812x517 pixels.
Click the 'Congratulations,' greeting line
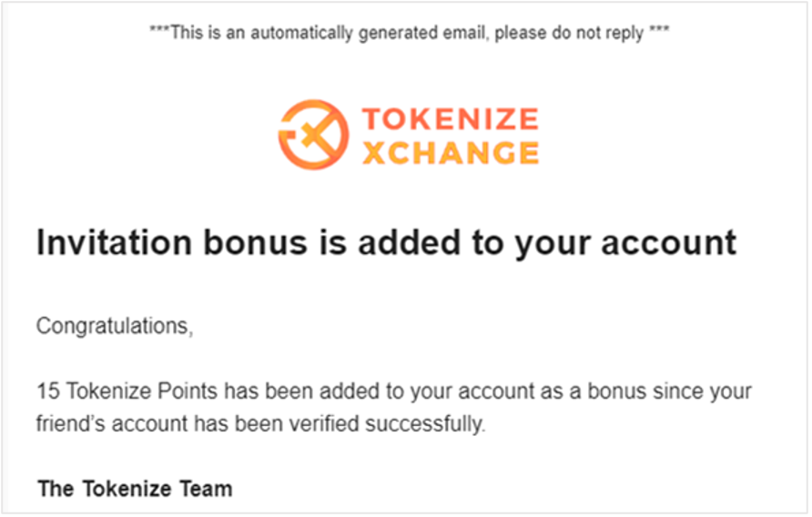coord(115,327)
